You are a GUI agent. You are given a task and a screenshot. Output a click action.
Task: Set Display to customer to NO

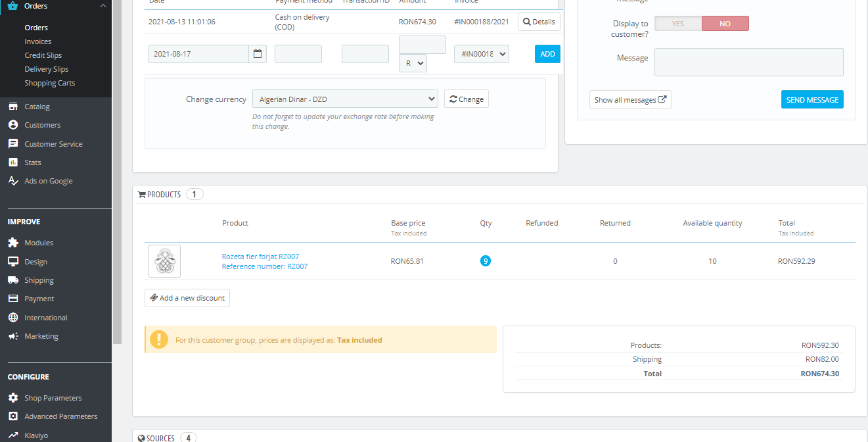(x=725, y=24)
